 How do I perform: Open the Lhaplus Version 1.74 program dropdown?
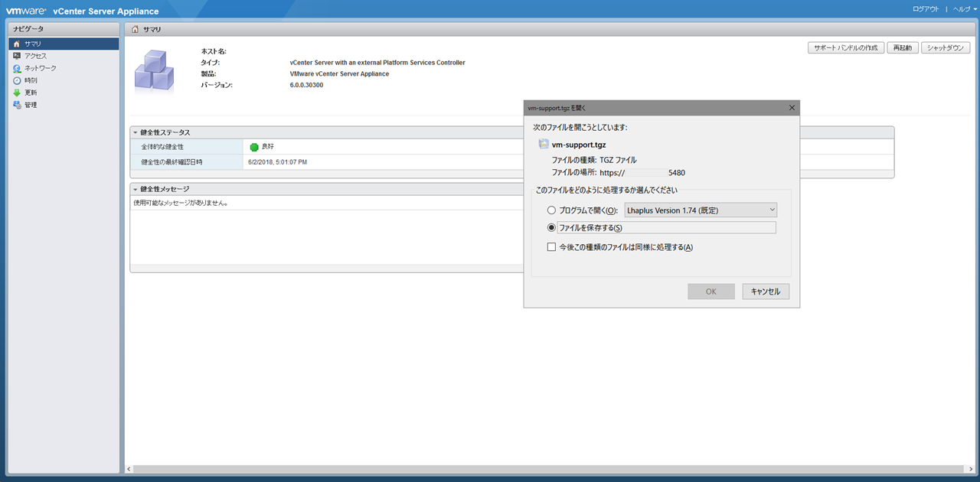[x=701, y=210]
